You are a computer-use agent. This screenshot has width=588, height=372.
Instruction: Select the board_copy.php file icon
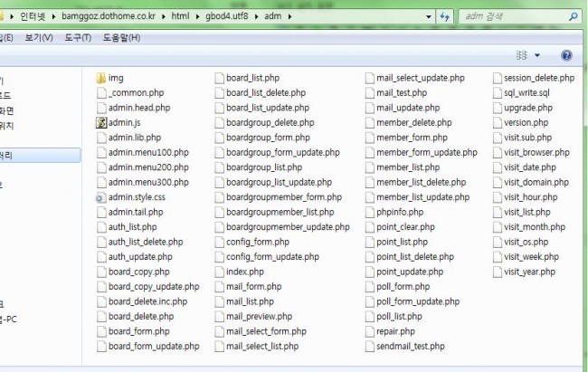click(x=101, y=272)
